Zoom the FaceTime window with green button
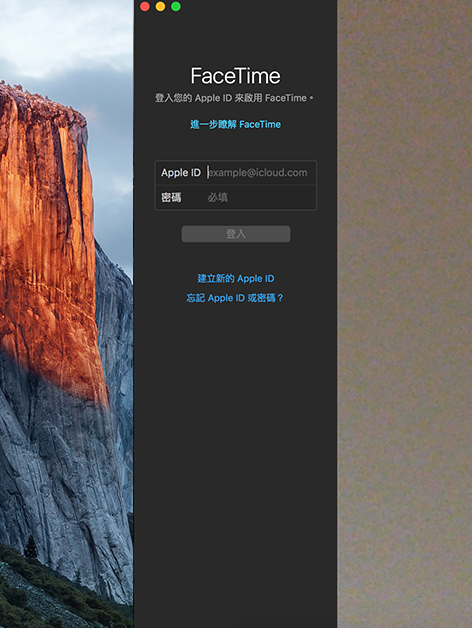Image resolution: width=472 pixels, height=628 pixels. coord(176,6)
